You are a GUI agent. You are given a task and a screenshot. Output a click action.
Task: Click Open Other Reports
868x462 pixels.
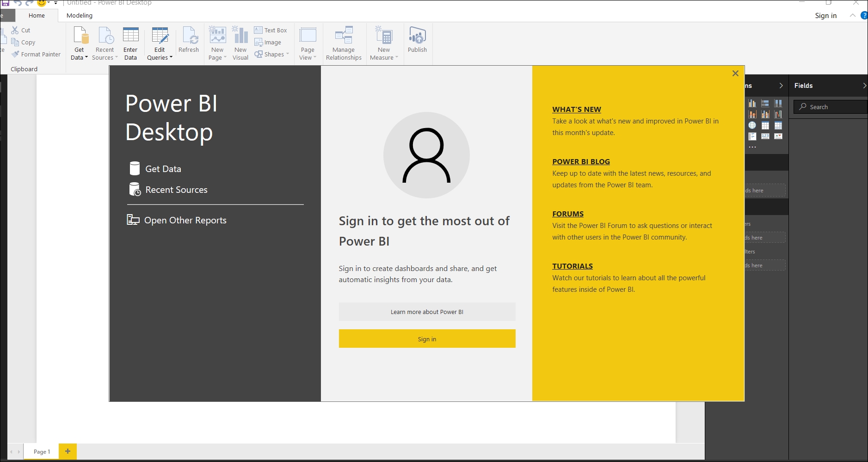click(177, 220)
